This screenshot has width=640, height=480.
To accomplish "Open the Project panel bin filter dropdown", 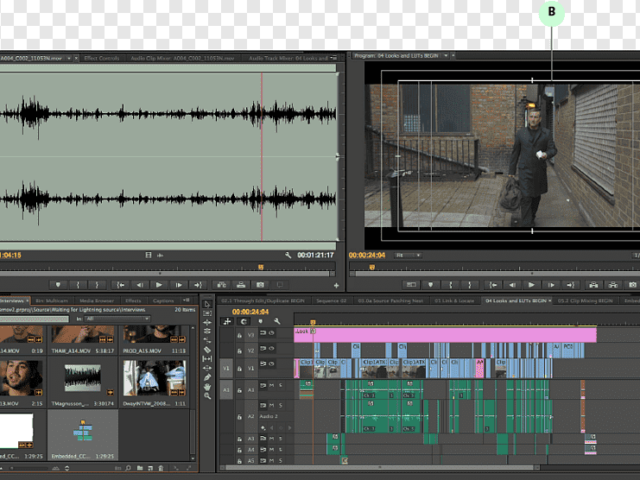I will pos(118,319).
